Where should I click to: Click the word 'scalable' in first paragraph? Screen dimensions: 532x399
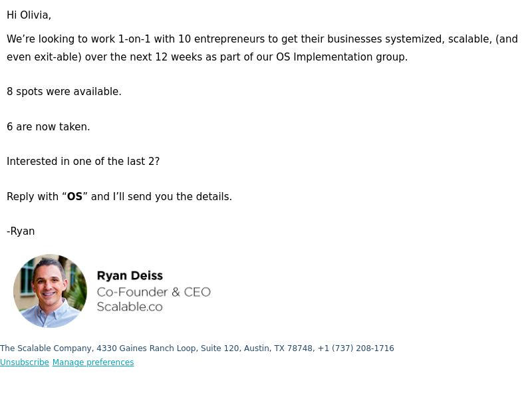[470, 39]
